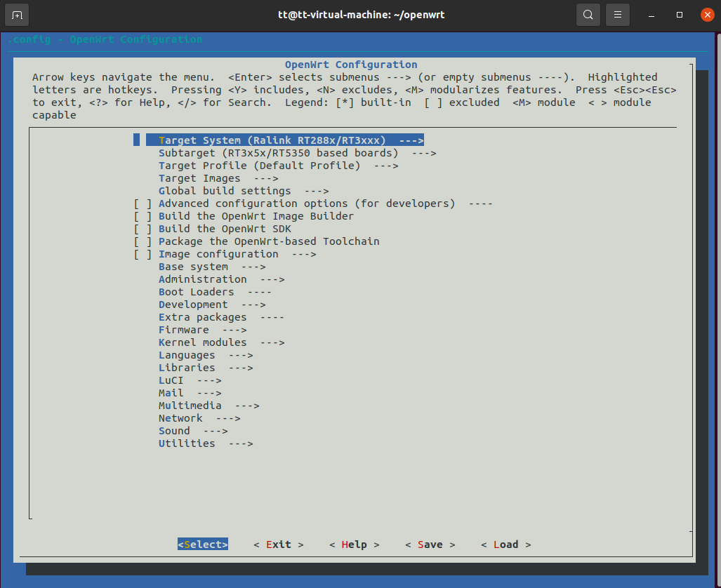Click the Select button
The height and width of the screenshot is (588, 721).
click(202, 544)
